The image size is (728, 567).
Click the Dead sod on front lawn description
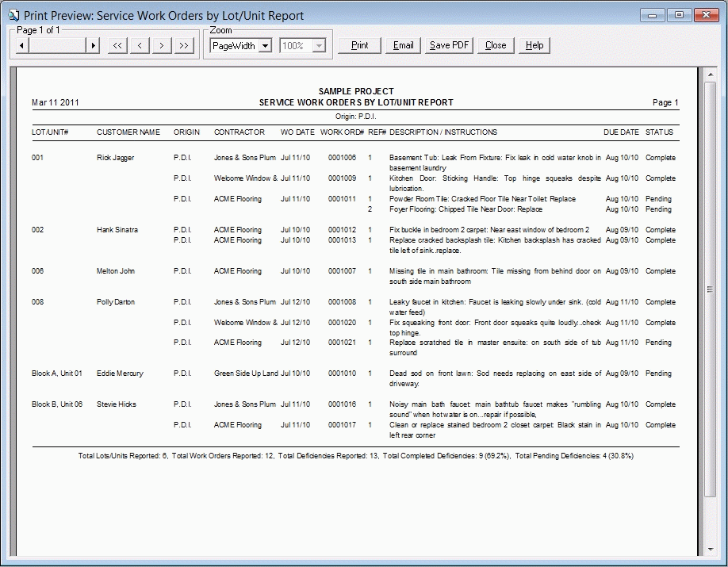tap(495, 378)
